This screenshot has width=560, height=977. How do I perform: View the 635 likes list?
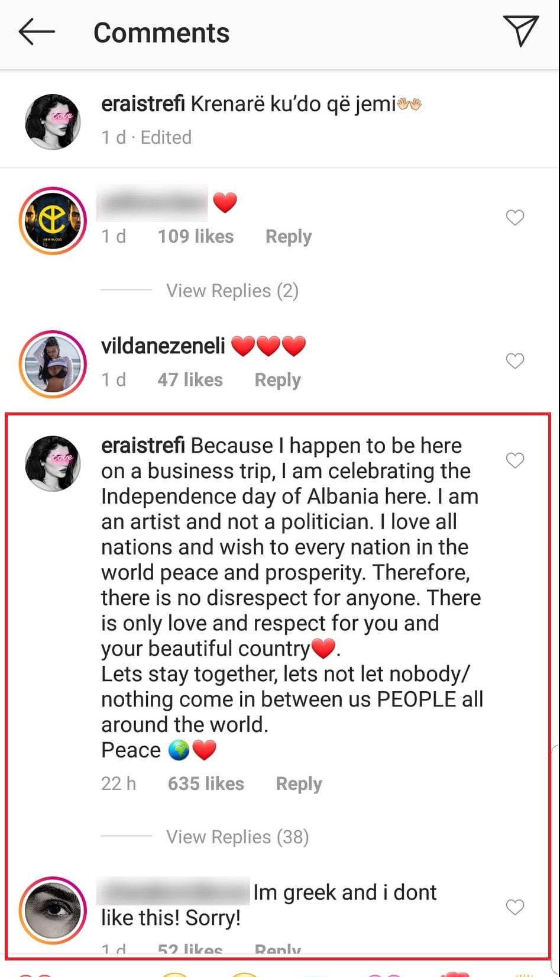206,783
